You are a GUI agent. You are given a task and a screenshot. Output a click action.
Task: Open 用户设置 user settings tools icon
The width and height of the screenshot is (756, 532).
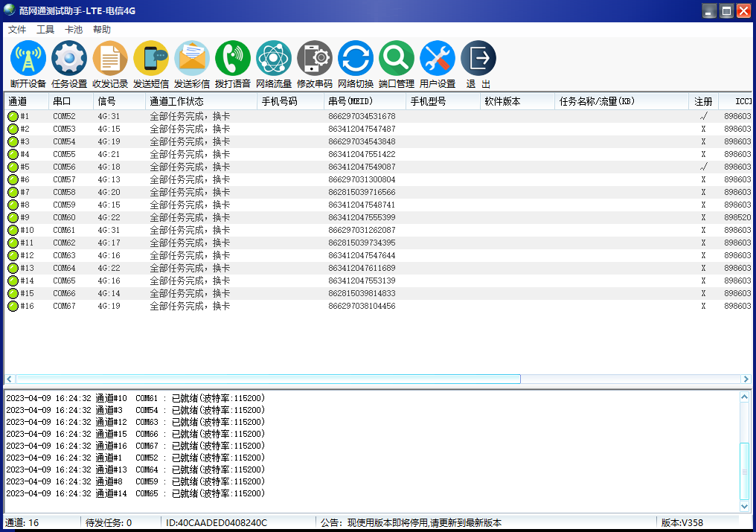click(438, 58)
